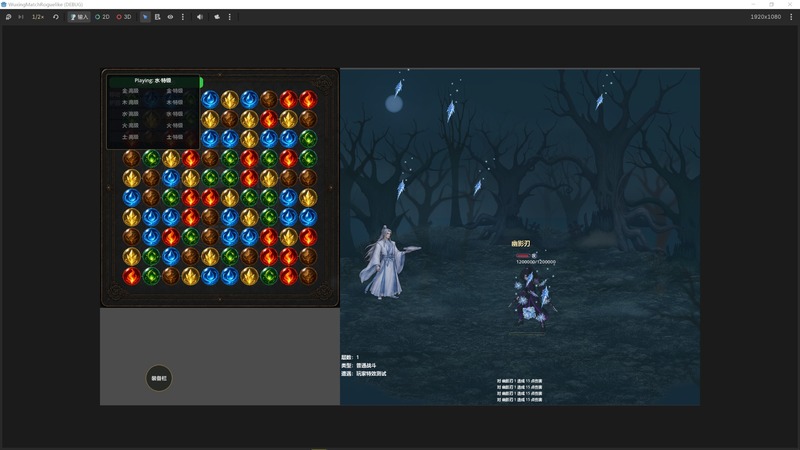800x450 pixels.
Task: Click the '层数: 1' floor label
Action: pyautogui.click(x=350, y=357)
